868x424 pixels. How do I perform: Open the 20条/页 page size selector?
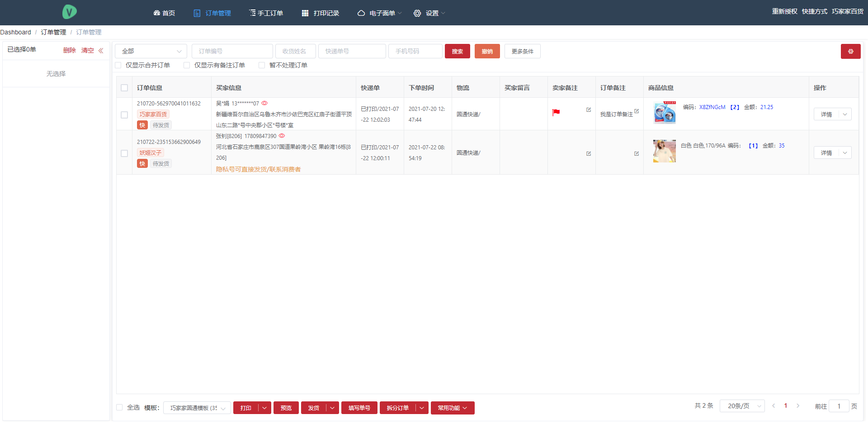pos(742,406)
